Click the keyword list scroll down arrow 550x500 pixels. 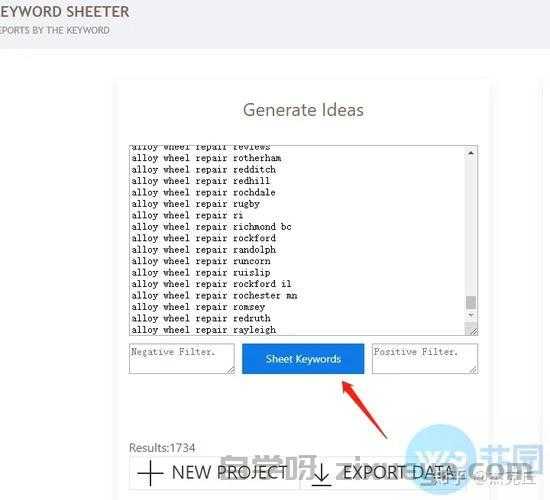click(x=471, y=315)
